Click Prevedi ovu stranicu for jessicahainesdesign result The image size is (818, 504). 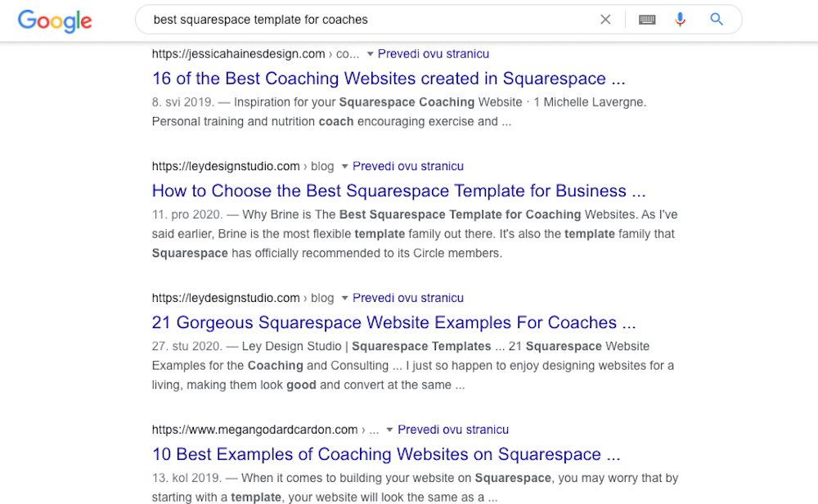[x=433, y=54]
